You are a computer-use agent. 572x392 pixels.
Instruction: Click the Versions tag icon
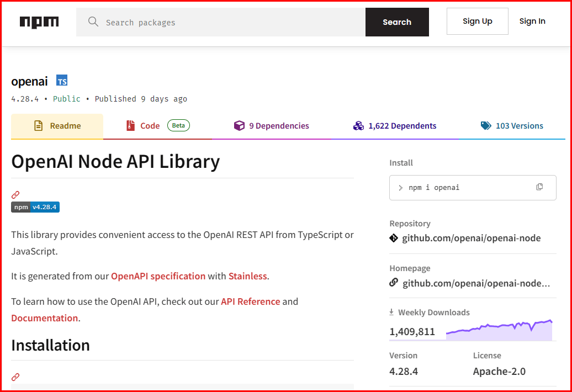click(x=486, y=126)
